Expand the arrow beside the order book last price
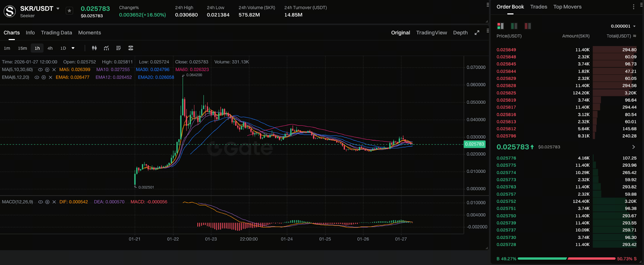644x265 pixels. coord(633,147)
